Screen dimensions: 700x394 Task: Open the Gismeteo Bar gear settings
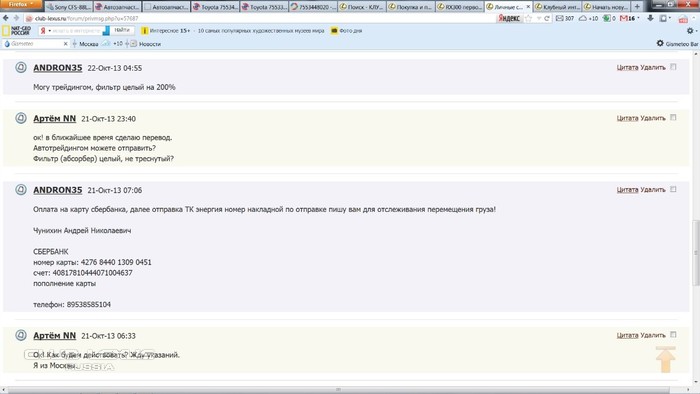(x=660, y=43)
